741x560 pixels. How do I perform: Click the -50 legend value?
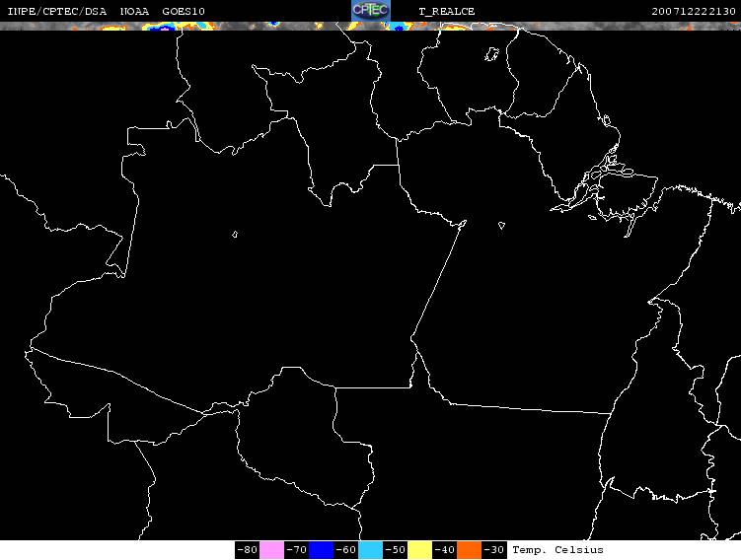pos(395,549)
